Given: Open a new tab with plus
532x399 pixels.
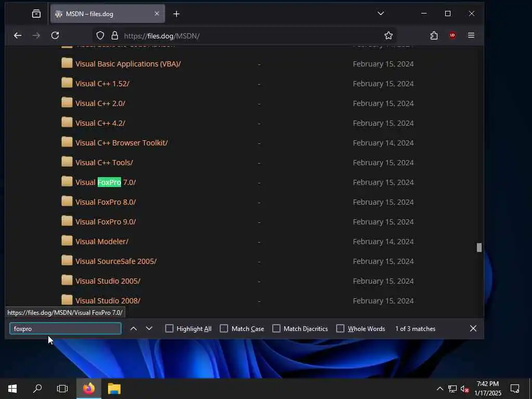Looking at the screenshot, I should 177,14.
